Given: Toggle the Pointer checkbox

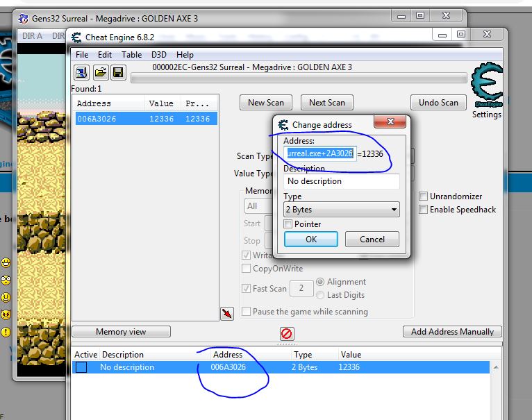Looking at the screenshot, I should click(288, 224).
